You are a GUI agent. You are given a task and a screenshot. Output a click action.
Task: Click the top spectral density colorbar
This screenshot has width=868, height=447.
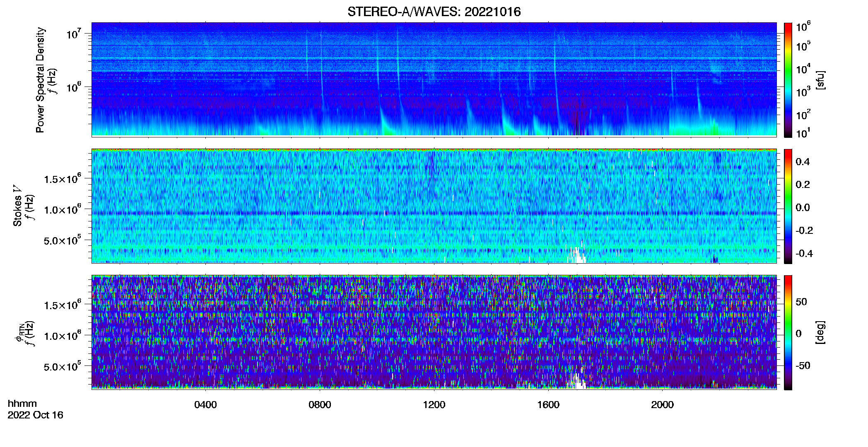click(x=788, y=80)
